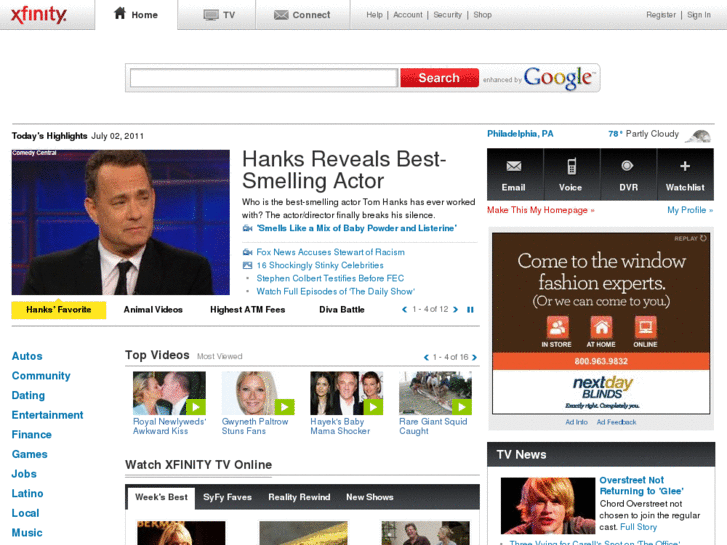The image size is (727, 545).
Task: Switch to Reality Rewind tab
Action: point(299,497)
